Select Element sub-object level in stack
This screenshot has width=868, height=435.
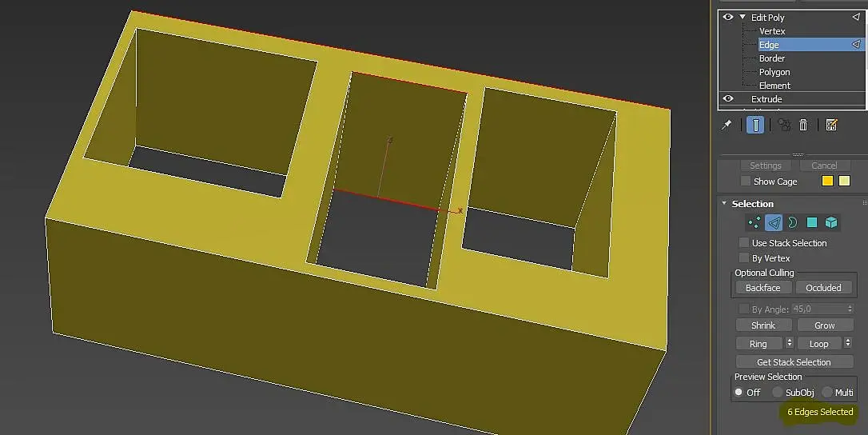pyautogui.click(x=774, y=86)
